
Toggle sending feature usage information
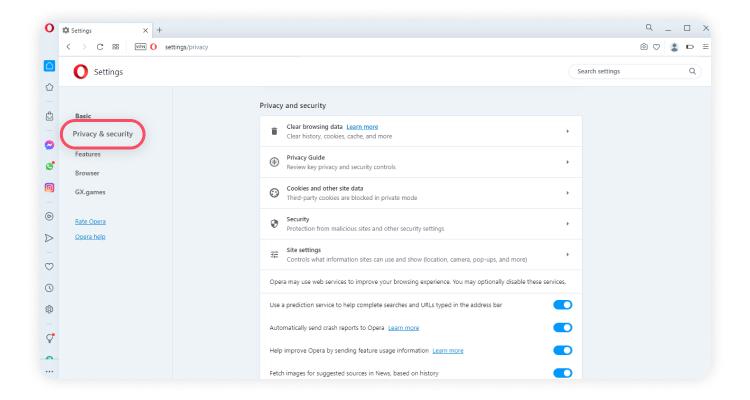click(562, 350)
